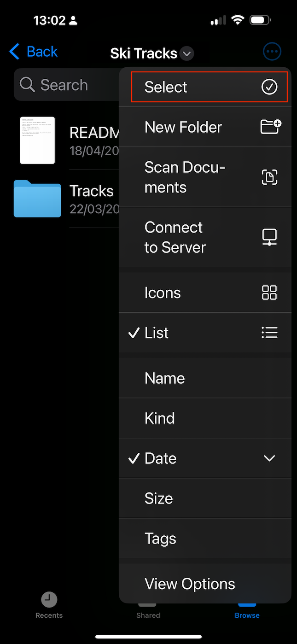Tap the Connect to Server monitor icon
Screen dimensions: 297x644
point(269,237)
